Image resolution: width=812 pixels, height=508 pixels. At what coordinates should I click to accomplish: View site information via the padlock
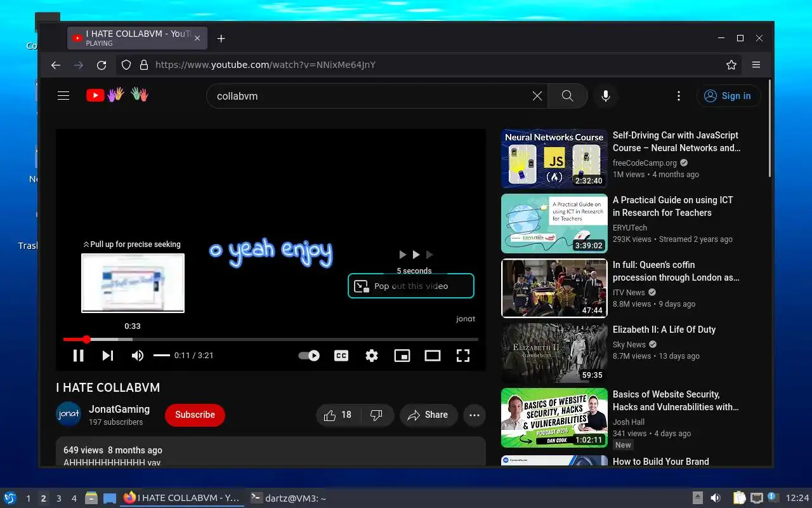click(144, 65)
